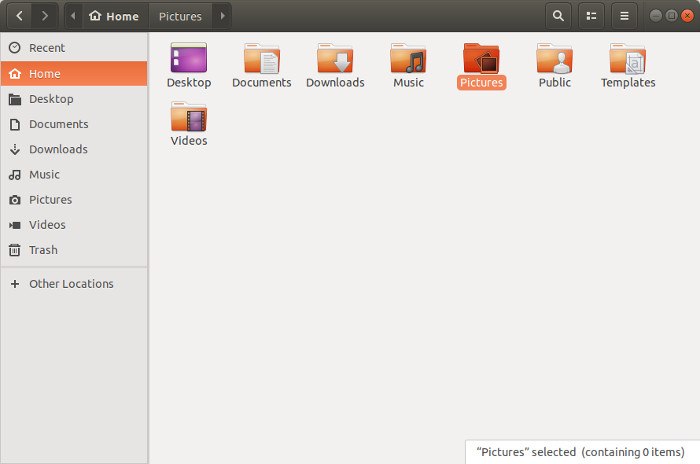Open Pictures in the sidebar
The height and width of the screenshot is (464, 700).
pyautogui.click(x=74, y=200)
